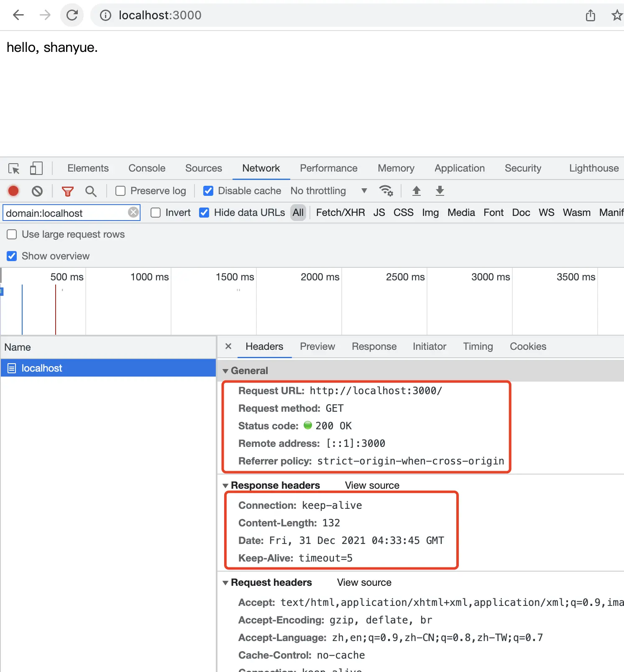Viewport: 624px width, 672px height.
Task: Open the Initiator tab
Action: tap(430, 346)
